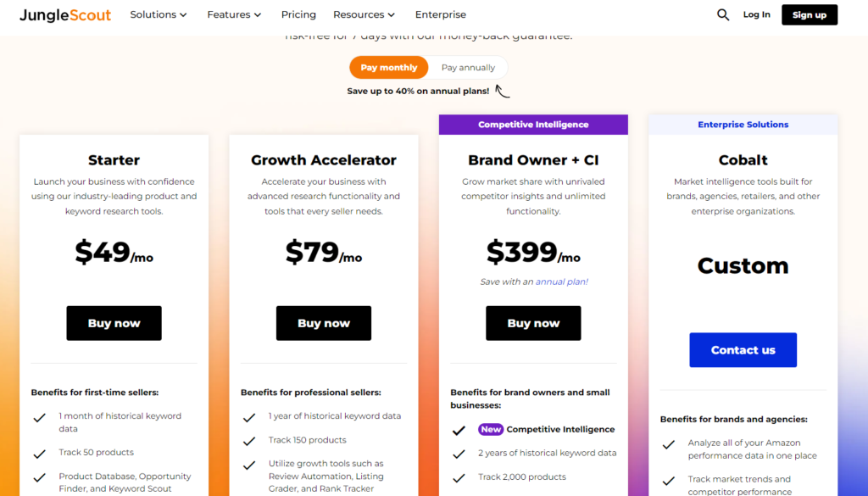Click the purple New badge
The image size is (868, 496).
tap(491, 430)
